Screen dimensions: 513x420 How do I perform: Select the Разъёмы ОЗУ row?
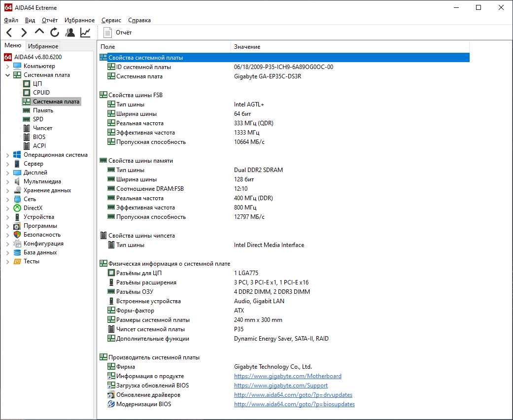(284, 292)
